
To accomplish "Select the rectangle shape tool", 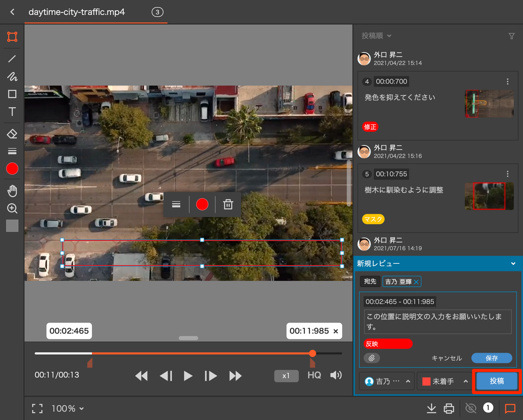I will tap(12, 94).
